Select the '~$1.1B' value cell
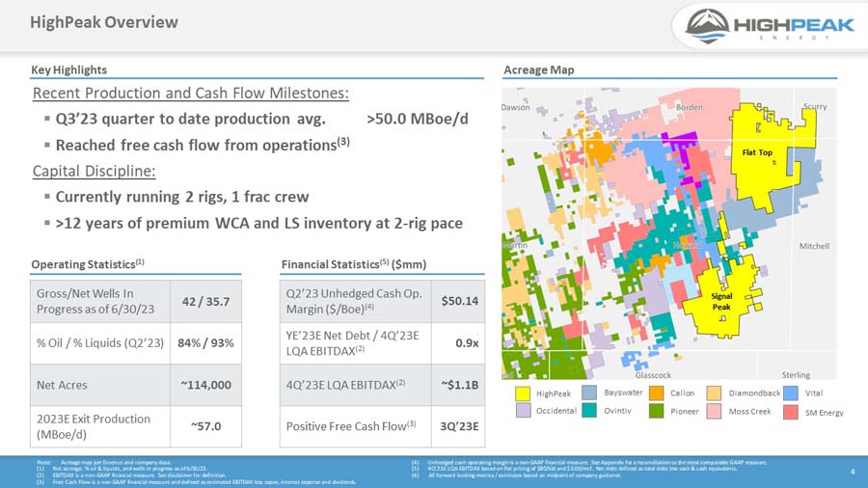 coord(458,385)
